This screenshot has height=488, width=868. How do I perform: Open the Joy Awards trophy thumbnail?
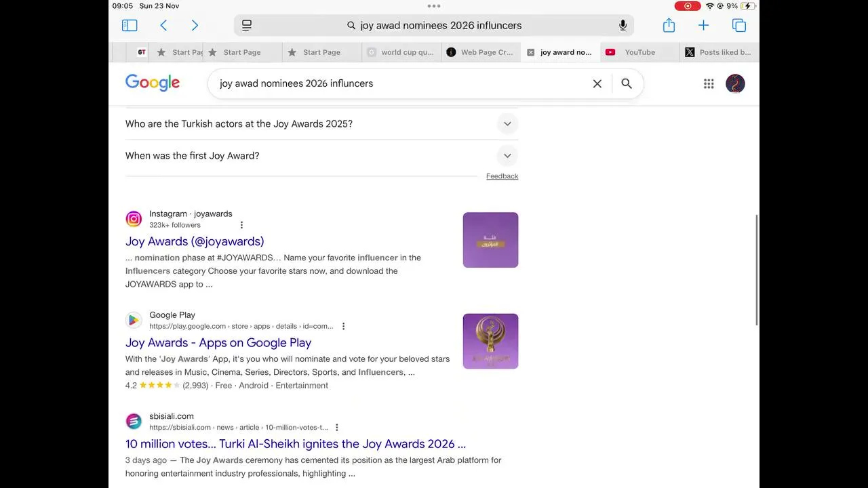pos(490,341)
